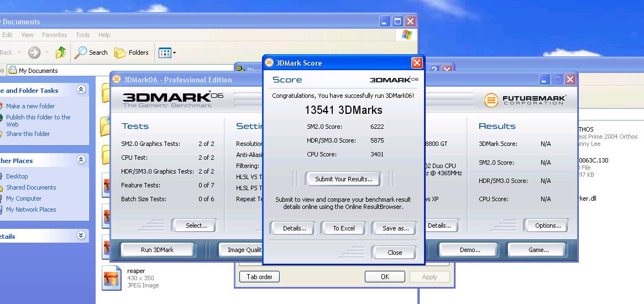Minimize the My Documents window

[x=384, y=22]
